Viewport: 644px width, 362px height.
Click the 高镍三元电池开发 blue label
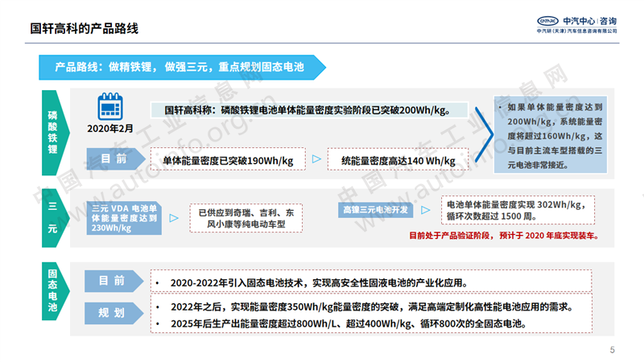point(375,210)
